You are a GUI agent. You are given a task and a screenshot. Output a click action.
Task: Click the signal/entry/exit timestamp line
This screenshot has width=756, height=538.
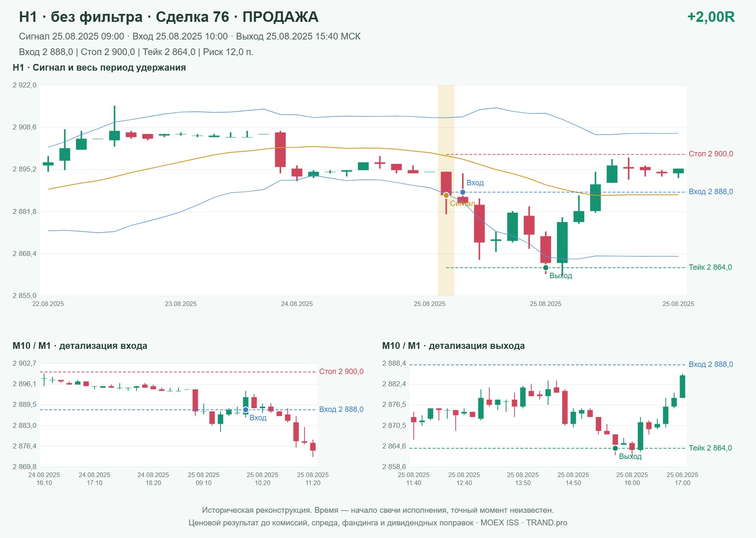point(190,37)
